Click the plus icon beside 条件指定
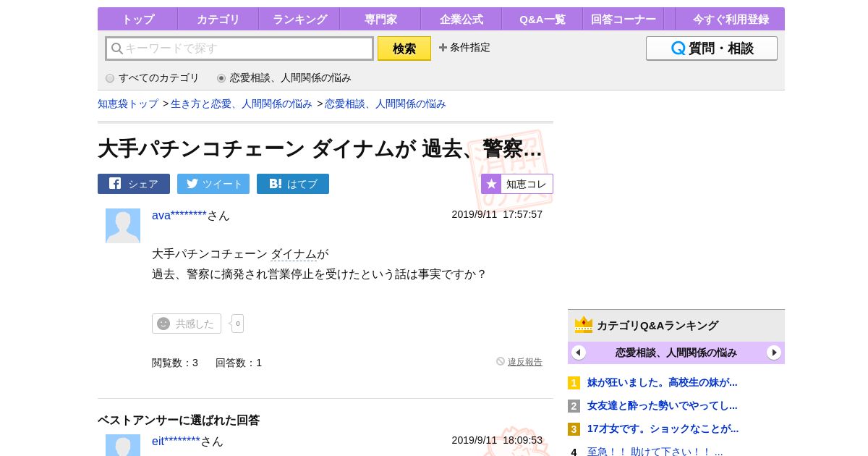 point(443,47)
